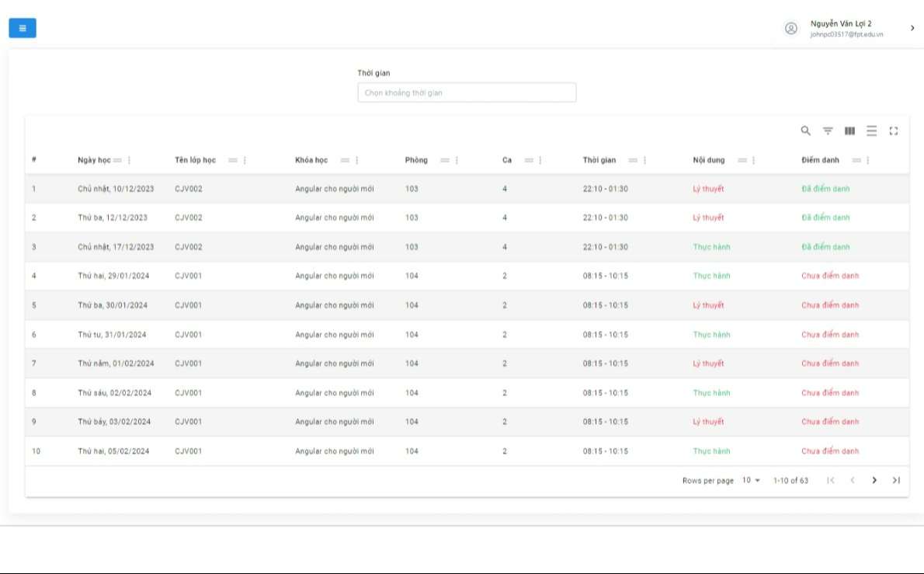The image size is (924, 574).
Task: Expand the Nguyễn Văn Lợi 2 account chevron
Action: pyautogui.click(x=912, y=28)
